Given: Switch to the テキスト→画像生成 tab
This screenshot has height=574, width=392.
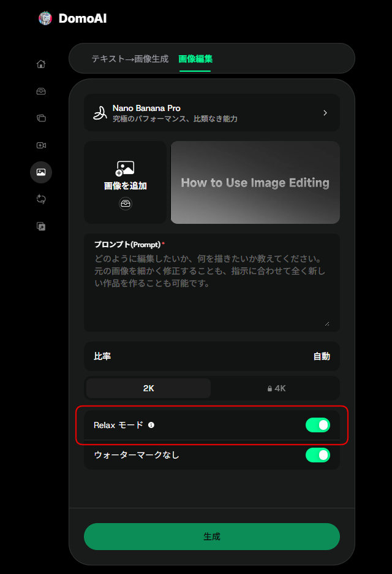Looking at the screenshot, I should (x=130, y=59).
